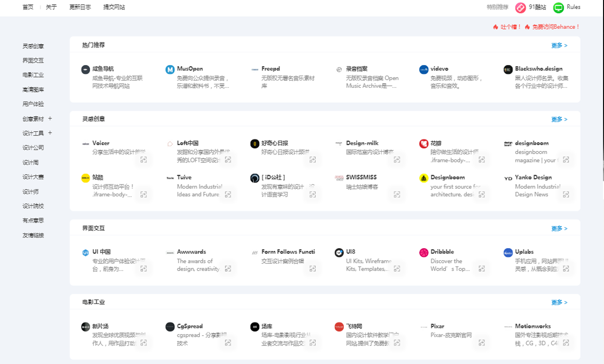Click the UI8 logo icon

click(x=339, y=252)
